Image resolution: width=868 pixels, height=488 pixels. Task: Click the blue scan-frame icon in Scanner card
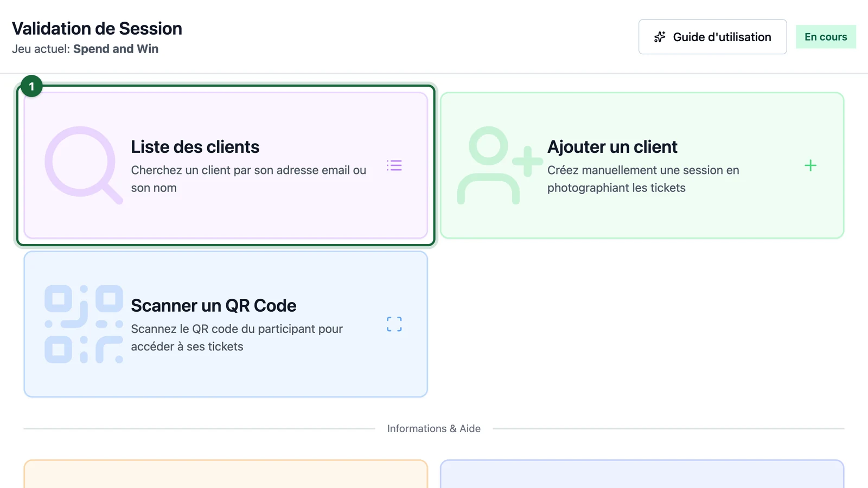[x=394, y=324]
